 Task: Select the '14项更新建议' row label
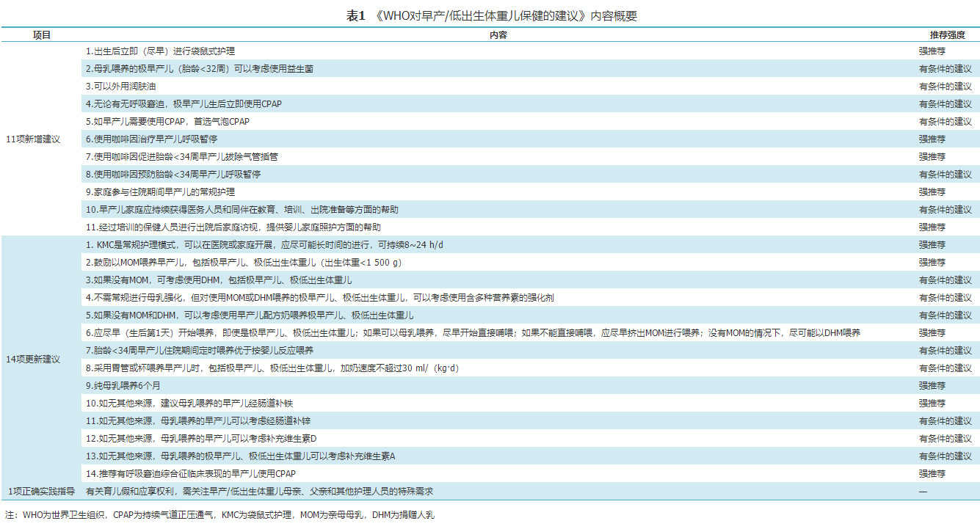coord(33,360)
